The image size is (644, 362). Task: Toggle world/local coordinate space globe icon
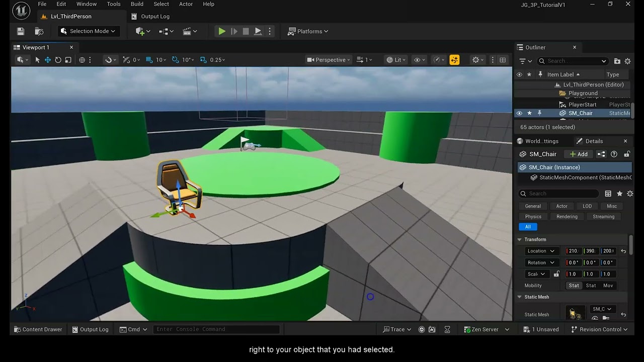(82, 60)
